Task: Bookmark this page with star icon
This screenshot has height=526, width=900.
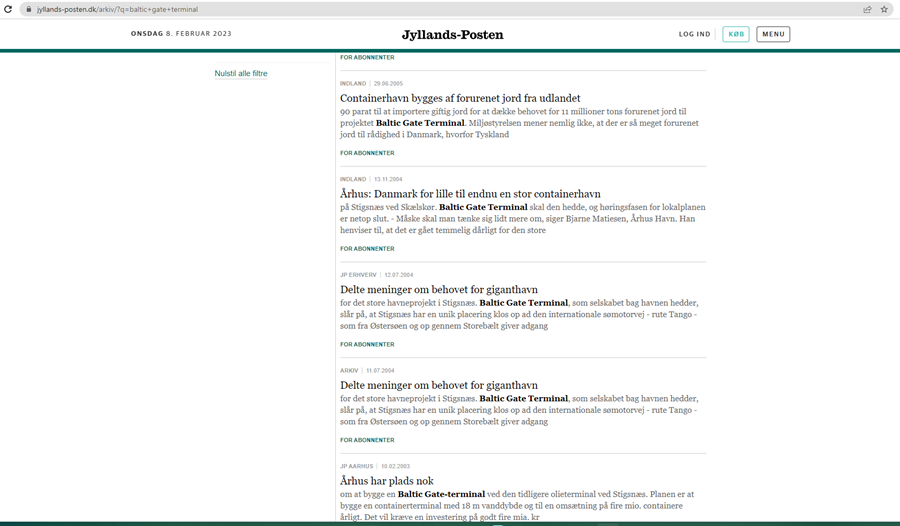Action: click(884, 9)
